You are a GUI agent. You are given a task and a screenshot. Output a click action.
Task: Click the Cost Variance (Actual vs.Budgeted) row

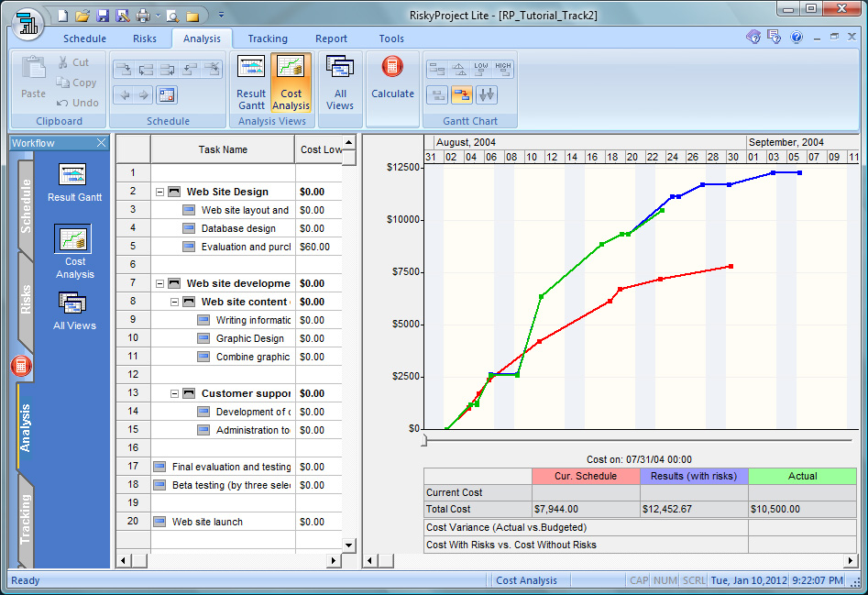640,527
